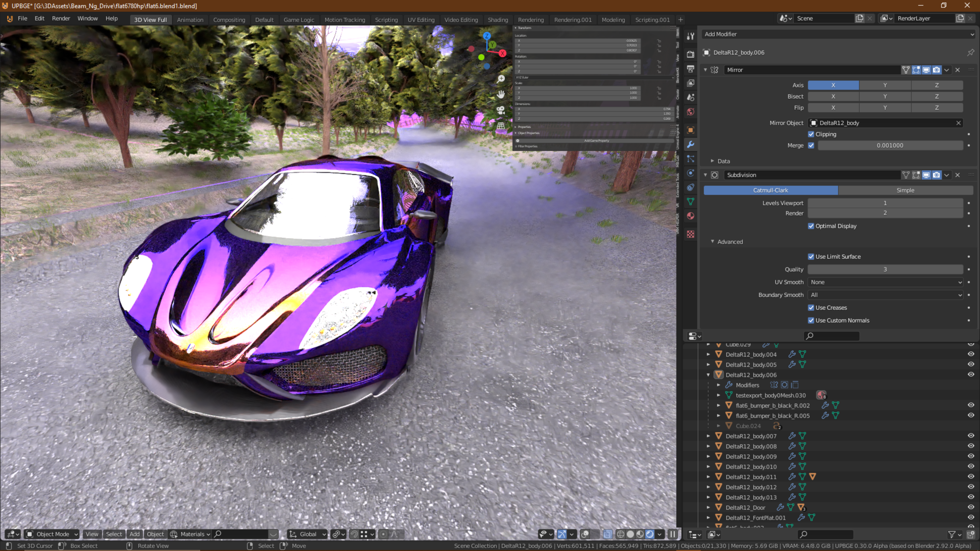Image resolution: width=980 pixels, height=551 pixels.
Task: Pause the viewport render preview
Action: (673, 534)
